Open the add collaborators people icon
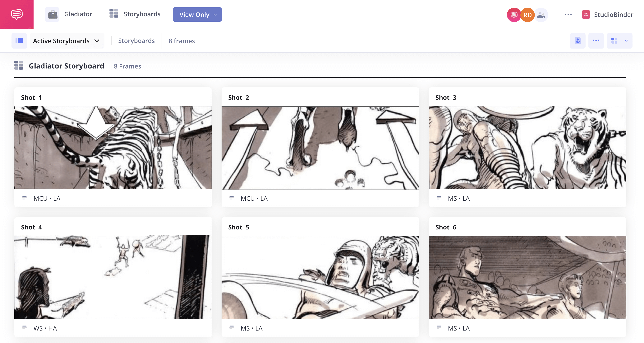This screenshot has height=343, width=644. click(541, 15)
